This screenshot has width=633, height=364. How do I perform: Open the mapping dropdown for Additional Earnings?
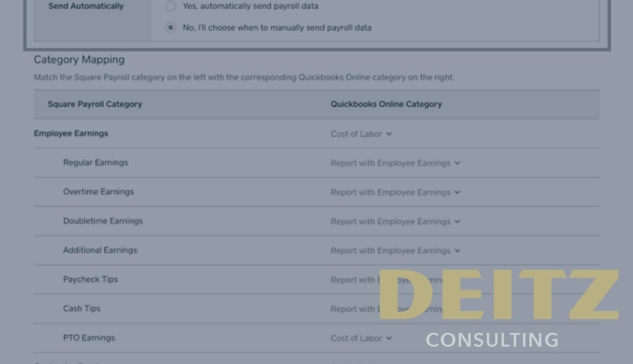(x=396, y=251)
